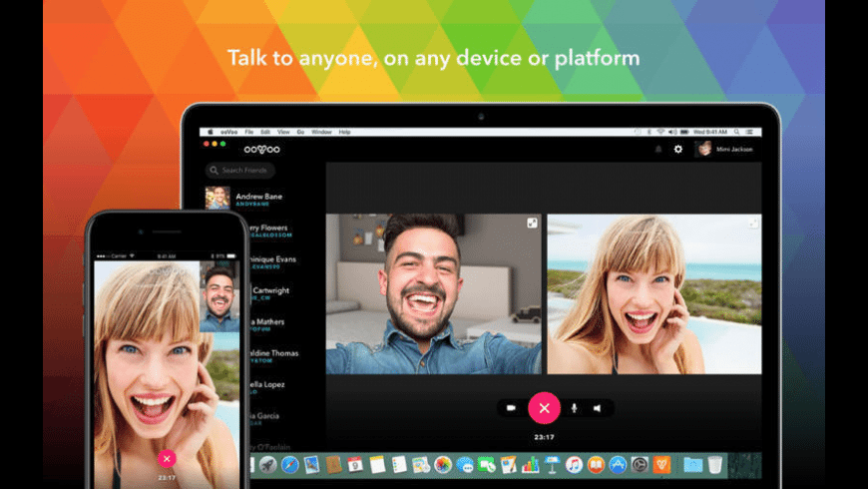Select the contact ending in Mathers
This screenshot has height=489, width=868.
point(268,324)
